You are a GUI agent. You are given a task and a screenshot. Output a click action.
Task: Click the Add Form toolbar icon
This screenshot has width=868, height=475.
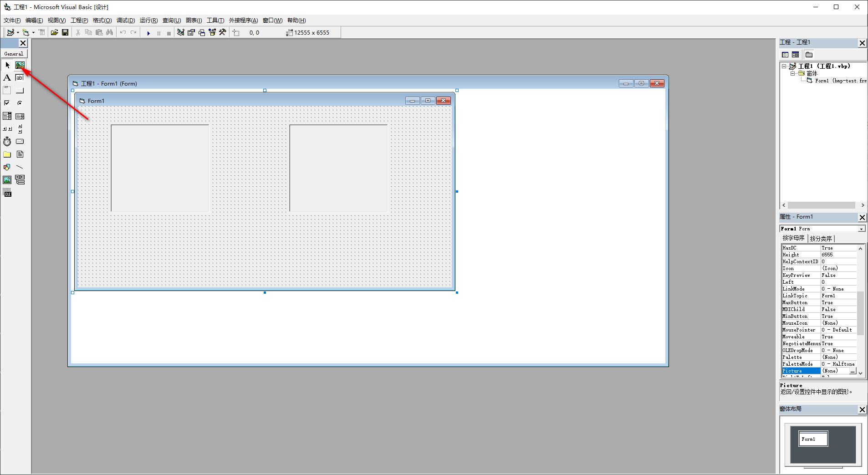click(26, 32)
